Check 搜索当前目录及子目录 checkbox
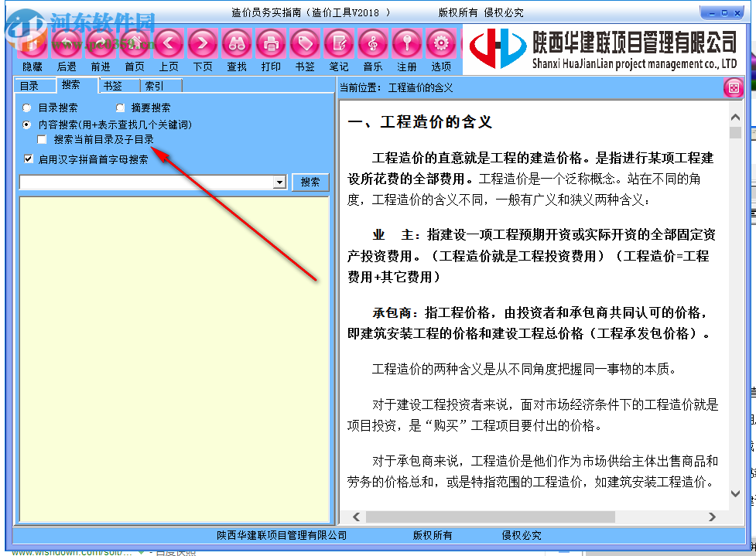The image size is (756, 556). (43, 139)
